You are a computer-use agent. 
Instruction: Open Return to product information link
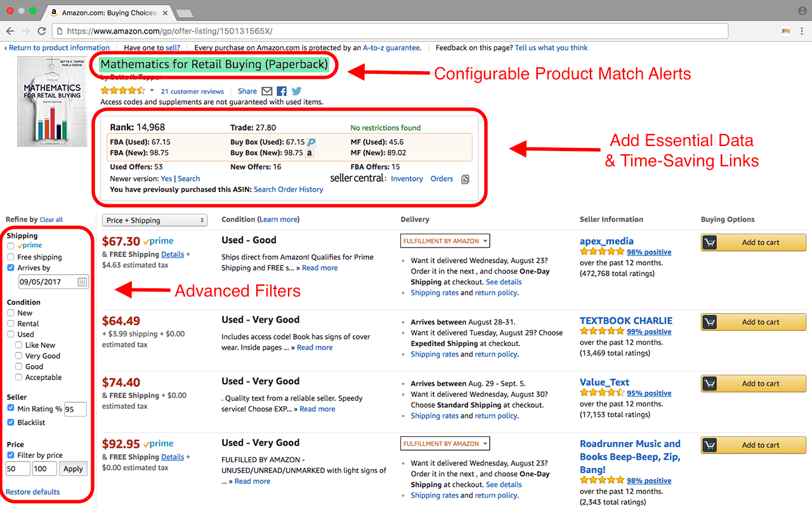59,48
